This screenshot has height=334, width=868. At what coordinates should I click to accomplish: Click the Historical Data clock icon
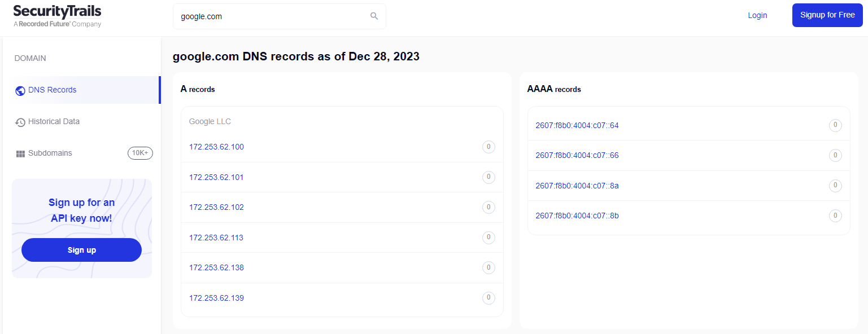pyautogui.click(x=20, y=122)
